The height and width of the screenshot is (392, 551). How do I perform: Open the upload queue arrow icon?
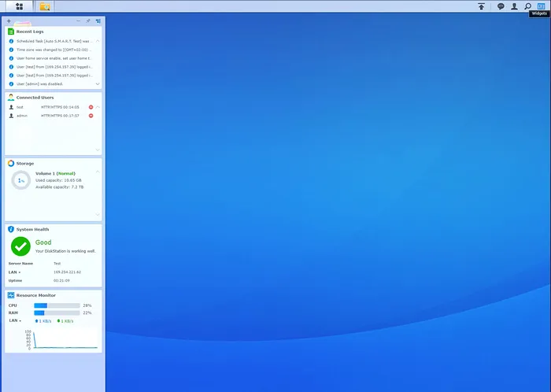click(482, 6)
